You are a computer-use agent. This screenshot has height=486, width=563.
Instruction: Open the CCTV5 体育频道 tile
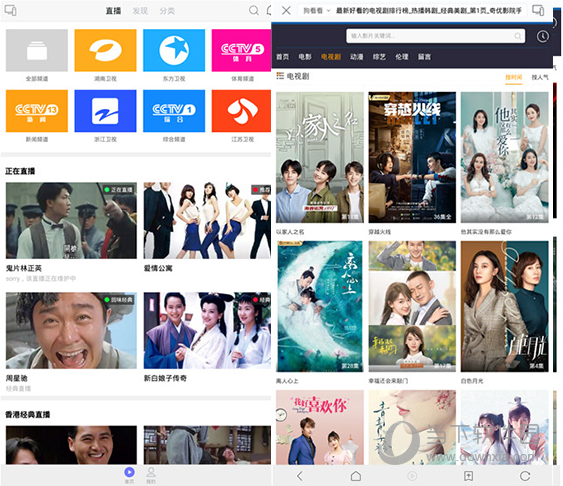point(241,50)
